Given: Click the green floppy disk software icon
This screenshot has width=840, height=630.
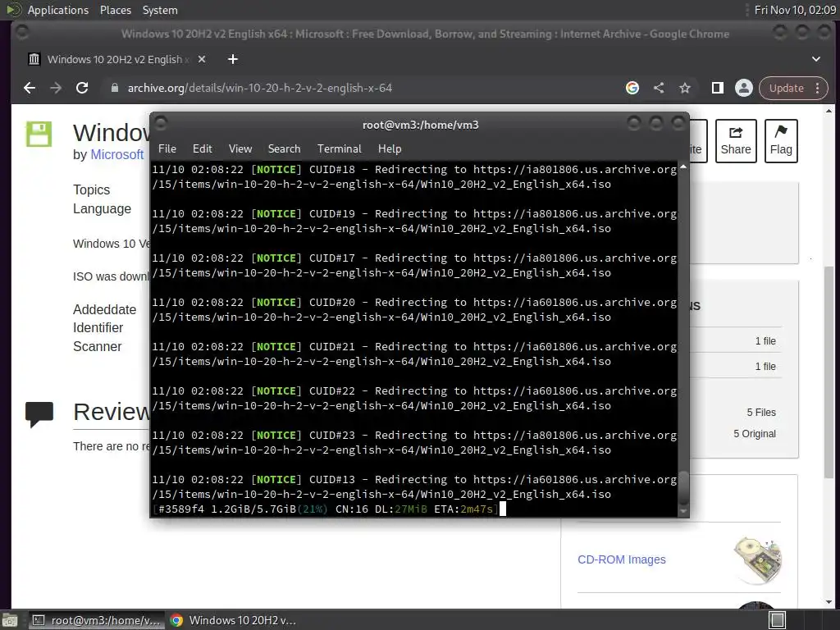Looking at the screenshot, I should pyautogui.click(x=39, y=134).
